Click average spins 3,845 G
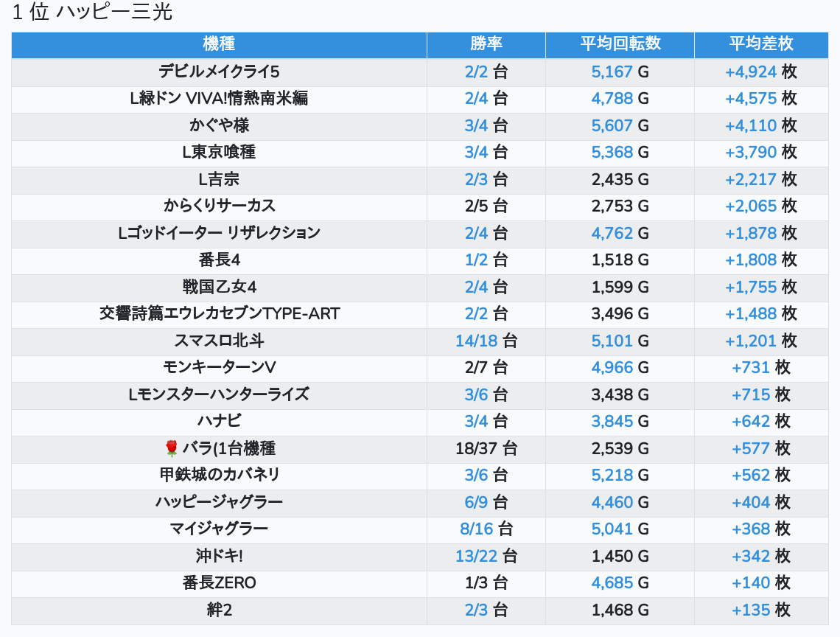Screen dimensions: 840x637 (x=620, y=422)
